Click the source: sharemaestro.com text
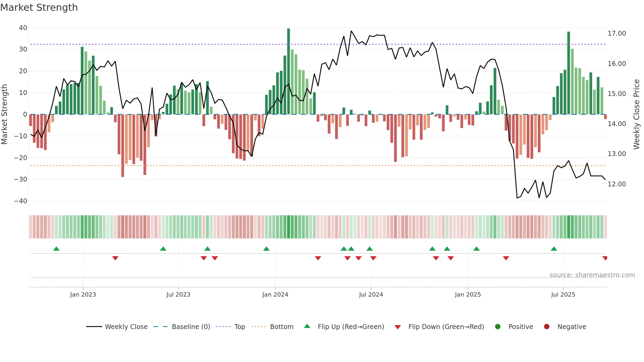Viewport: 644px width, 362px height. click(592, 275)
